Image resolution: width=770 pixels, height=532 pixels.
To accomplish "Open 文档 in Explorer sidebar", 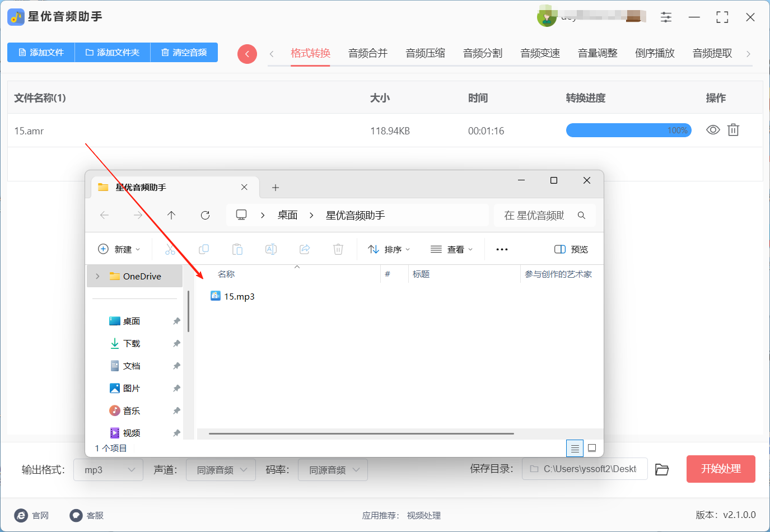I will tap(132, 366).
